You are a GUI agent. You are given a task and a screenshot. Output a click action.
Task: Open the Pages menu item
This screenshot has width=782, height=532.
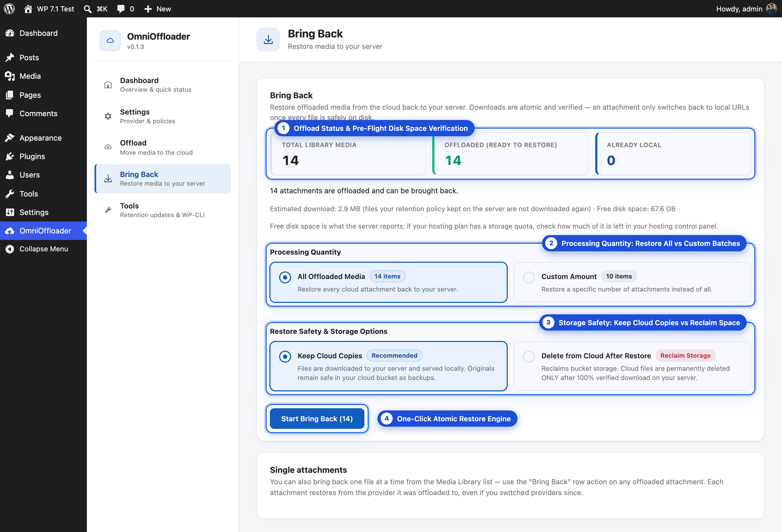(43, 95)
